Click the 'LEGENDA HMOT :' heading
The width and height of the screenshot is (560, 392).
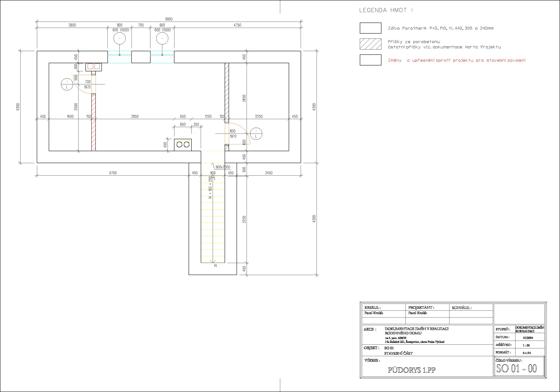386,10
